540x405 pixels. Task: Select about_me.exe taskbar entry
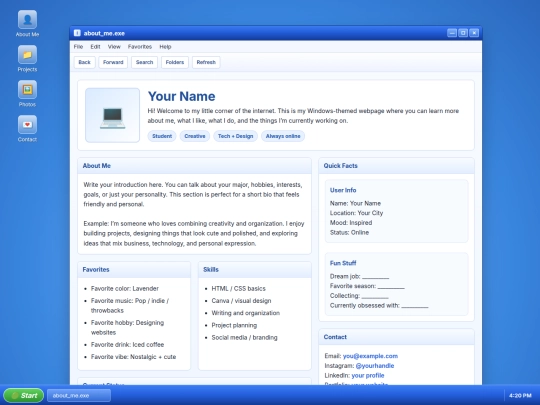point(79,395)
